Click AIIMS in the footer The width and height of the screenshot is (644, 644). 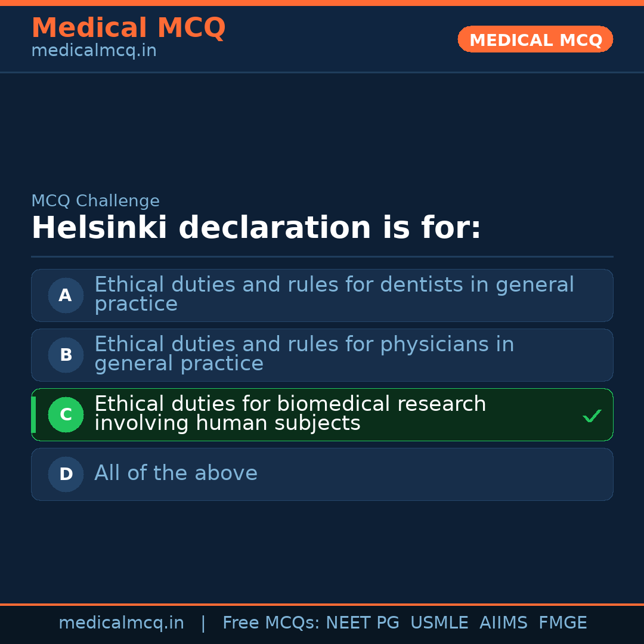tap(503, 623)
